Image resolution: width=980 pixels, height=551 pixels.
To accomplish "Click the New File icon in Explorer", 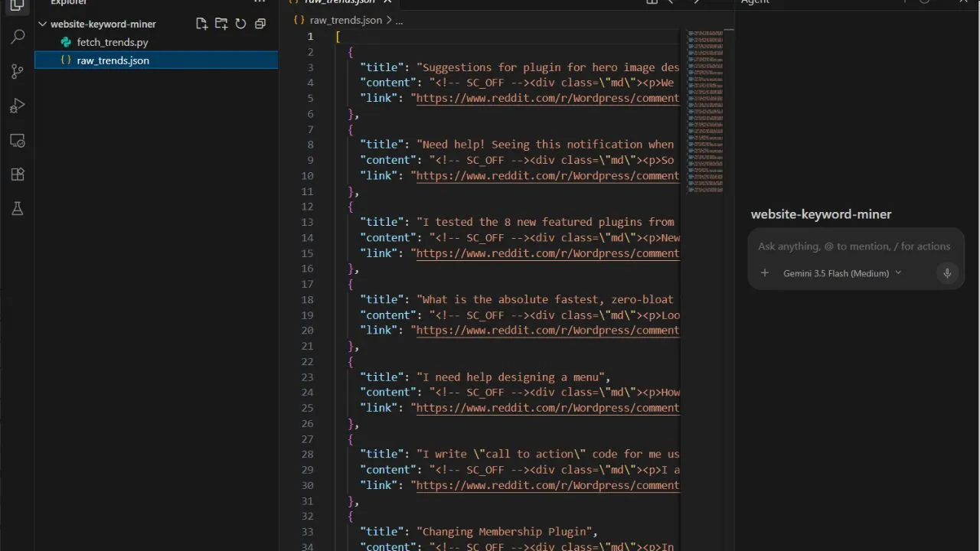I will point(201,24).
